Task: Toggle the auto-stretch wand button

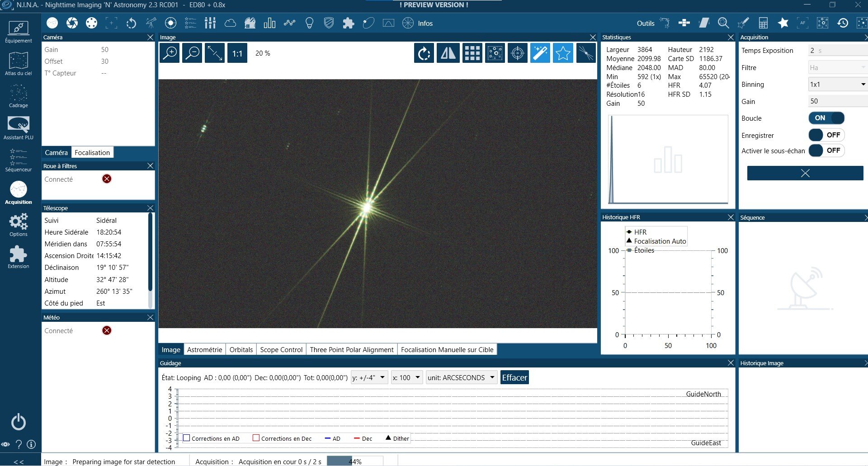Action: pyautogui.click(x=540, y=53)
